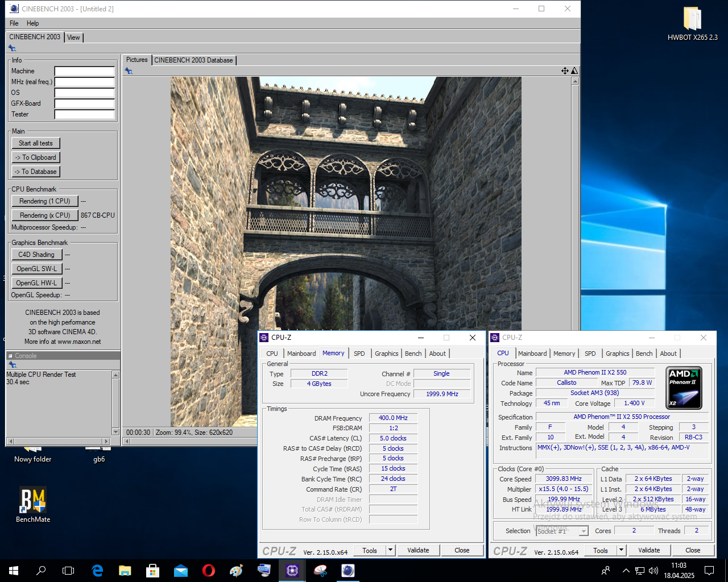The height and width of the screenshot is (582, 728).
Task: Click the triangle zoom icon in picture viewer
Action: (574, 71)
